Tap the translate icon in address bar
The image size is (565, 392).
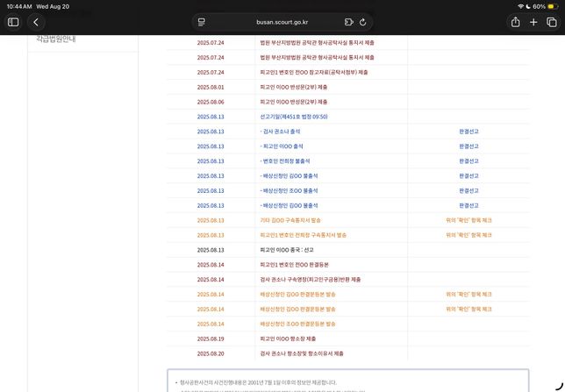tap(348, 22)
